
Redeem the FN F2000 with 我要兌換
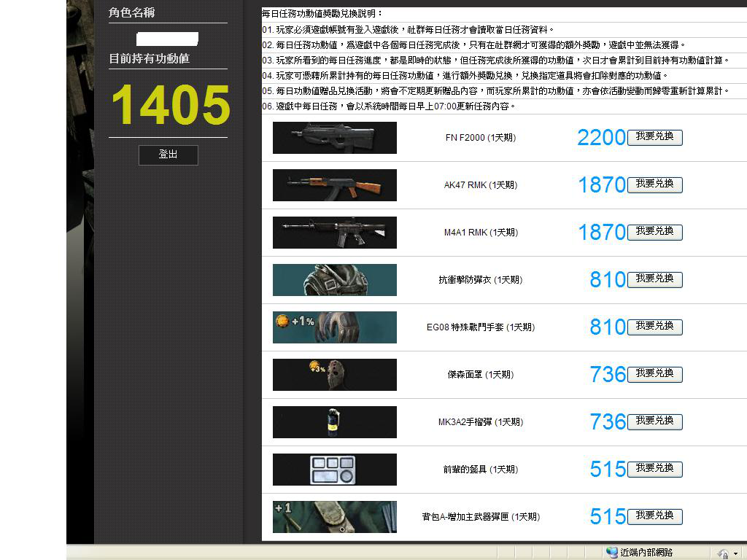654,137
